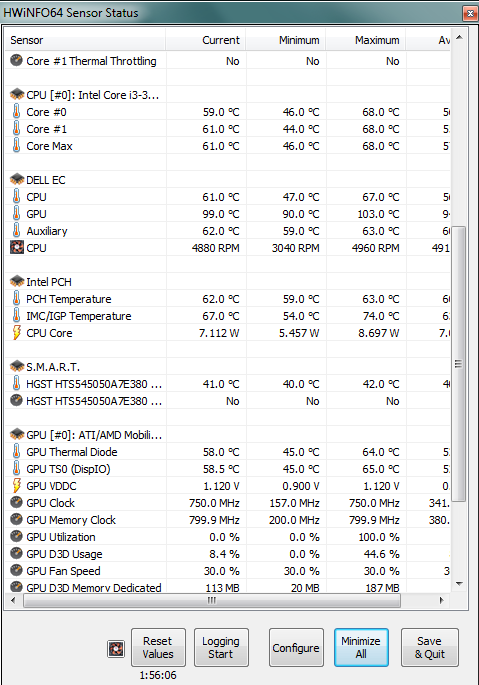This screenshot has height=685, width=479.
Task: Click the thermometer icon beside Auxiliary
Action: click(16, 231)
